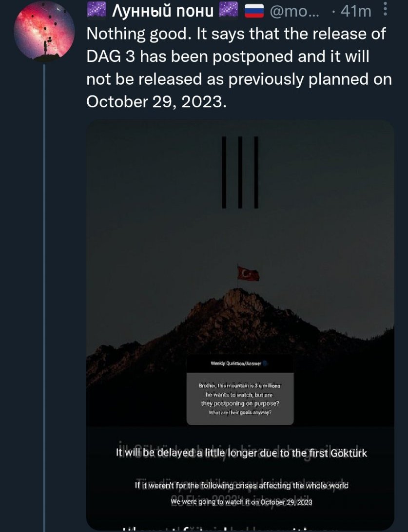Click the tweet text mentioning DAG 3 postponed
The width and height of the screenshot is (408, 532).
point(239,68)
